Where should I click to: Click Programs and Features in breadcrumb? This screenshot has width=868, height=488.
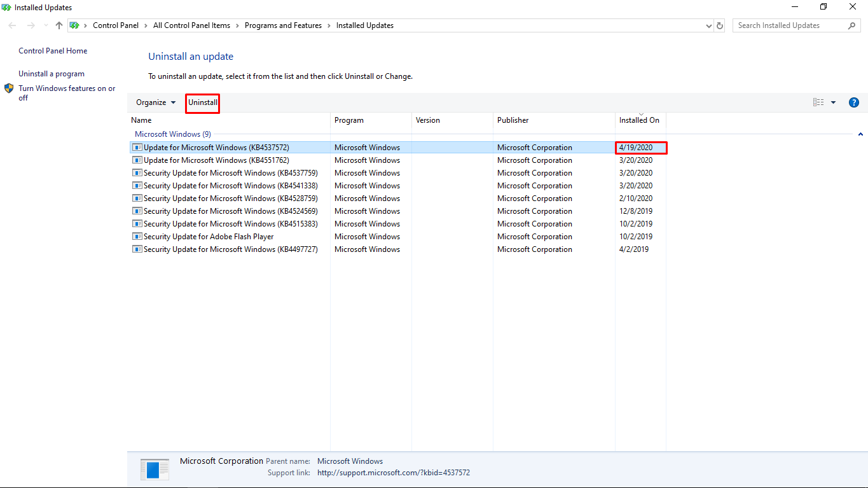pyautogui.click(x=283, y=25)
